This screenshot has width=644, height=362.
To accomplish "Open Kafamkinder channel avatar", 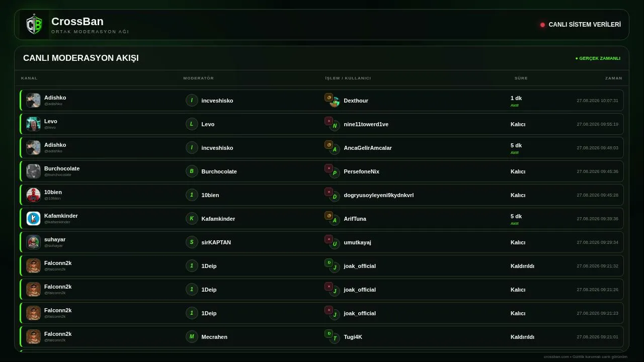I will point(33,219).
